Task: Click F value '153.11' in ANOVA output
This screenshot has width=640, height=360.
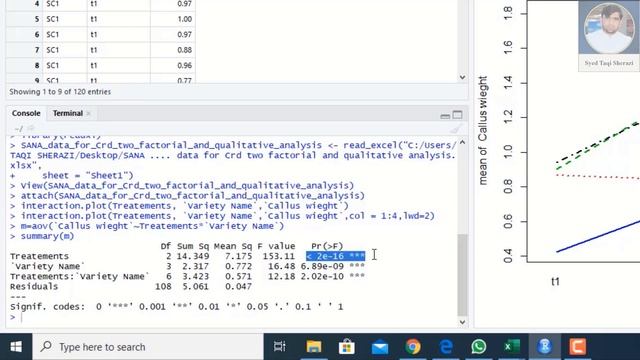Action: [x=279, y=256]
